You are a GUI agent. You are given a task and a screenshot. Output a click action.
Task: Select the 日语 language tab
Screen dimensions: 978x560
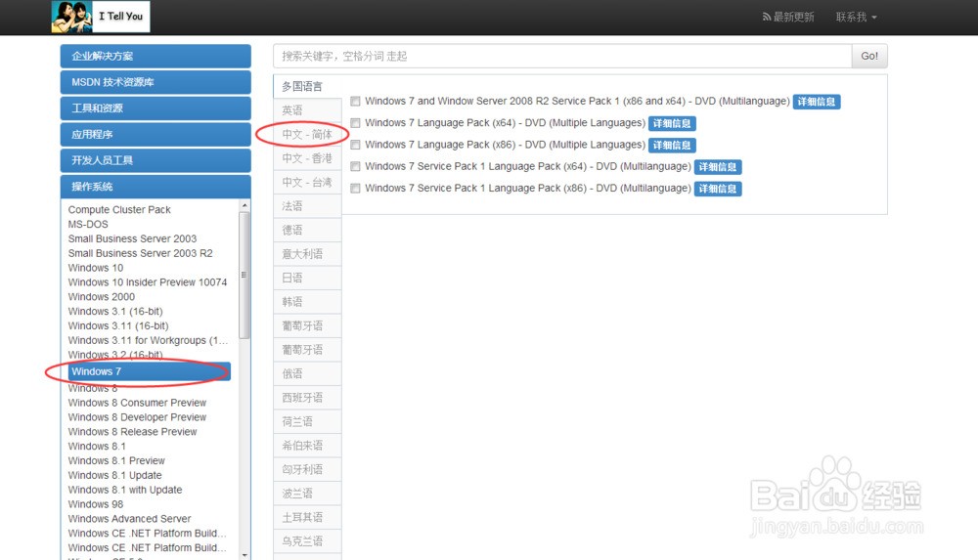click(293, 278)
